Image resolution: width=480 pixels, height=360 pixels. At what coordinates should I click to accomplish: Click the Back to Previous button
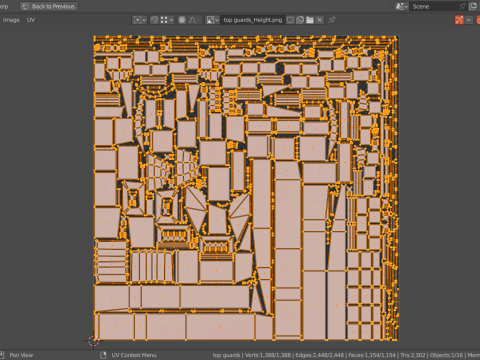(x=49, y=6)
